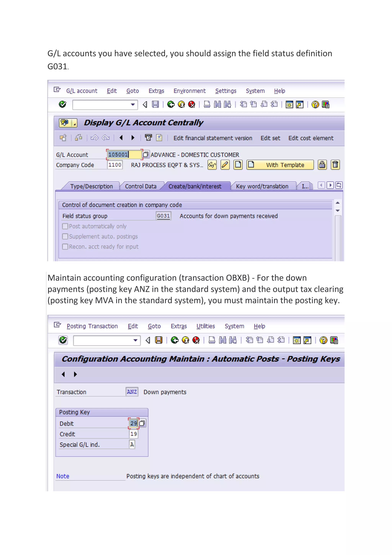392x555 pixels.
Task: Click Display glasses icon beside company name
Action: (212, 165)
